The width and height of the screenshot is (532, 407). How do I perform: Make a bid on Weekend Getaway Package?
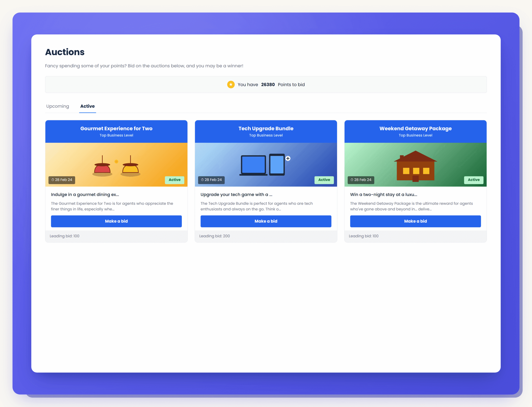[x=415, y=221]
